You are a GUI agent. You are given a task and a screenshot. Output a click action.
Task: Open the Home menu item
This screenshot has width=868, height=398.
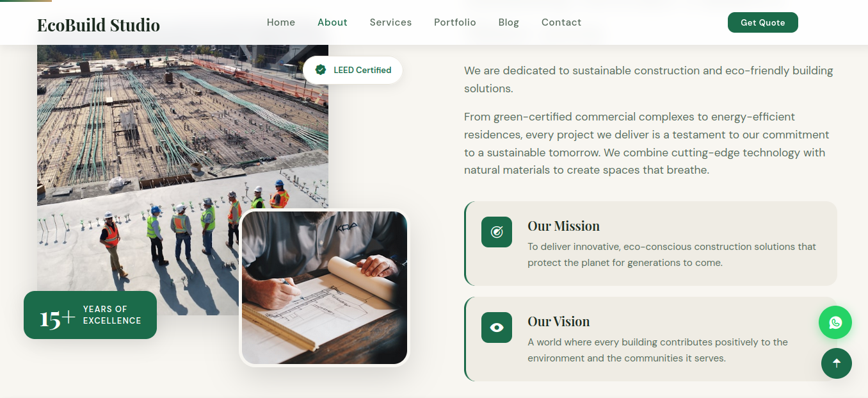[x=281, y=22]
